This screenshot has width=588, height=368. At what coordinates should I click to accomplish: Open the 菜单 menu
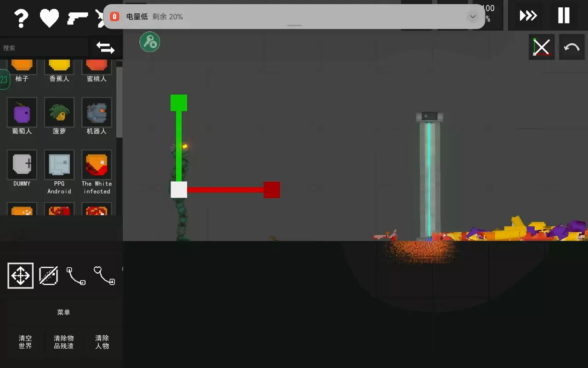[x=63, y=312]
